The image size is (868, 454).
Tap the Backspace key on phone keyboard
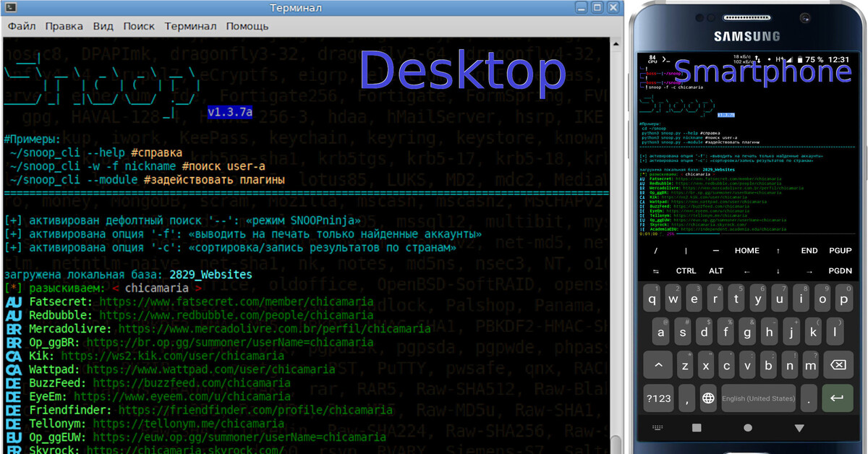coord(838,365)
